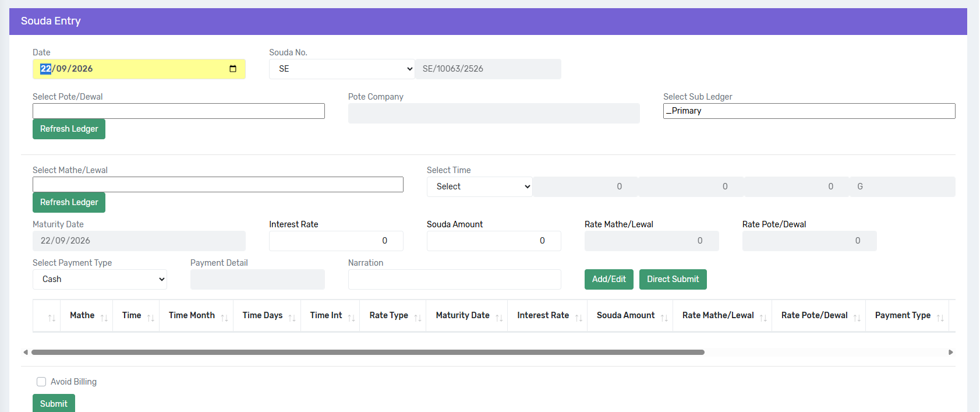Click sort arrows in first blank column
The height and width of the screenshot is (412, 980).
pyautogui.click(x=52, y=318)
